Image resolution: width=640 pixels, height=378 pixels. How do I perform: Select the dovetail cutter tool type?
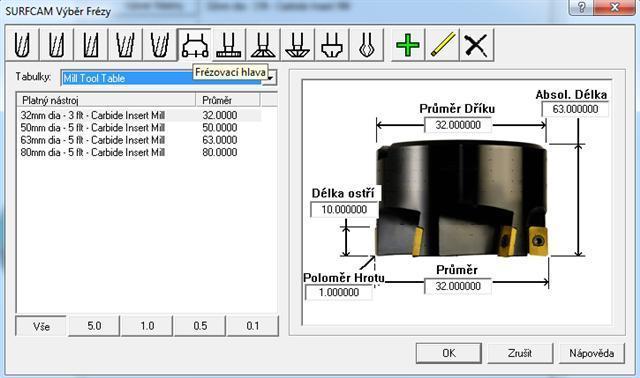[263, 45]
